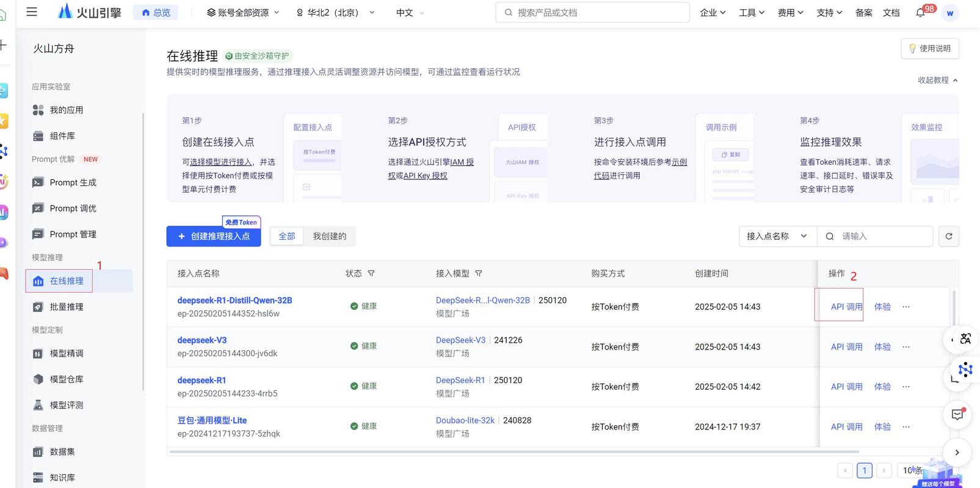This screenshot has width=980, height=488.
Task: Click the 使用说明 button
Action: tap(930, 48)
